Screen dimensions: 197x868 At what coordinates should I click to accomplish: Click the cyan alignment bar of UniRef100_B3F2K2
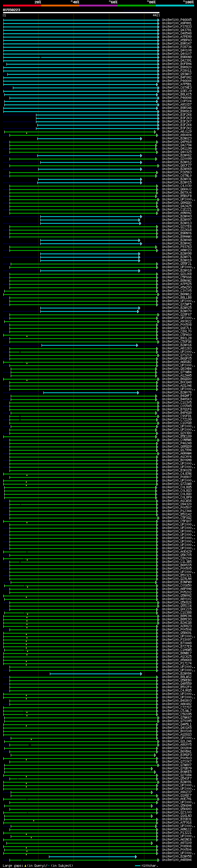[98, 128]
